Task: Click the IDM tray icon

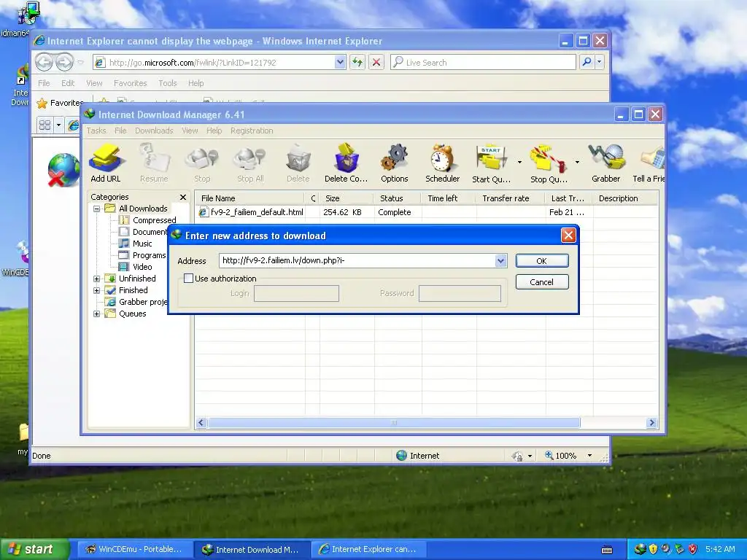Action: point(640,550)
